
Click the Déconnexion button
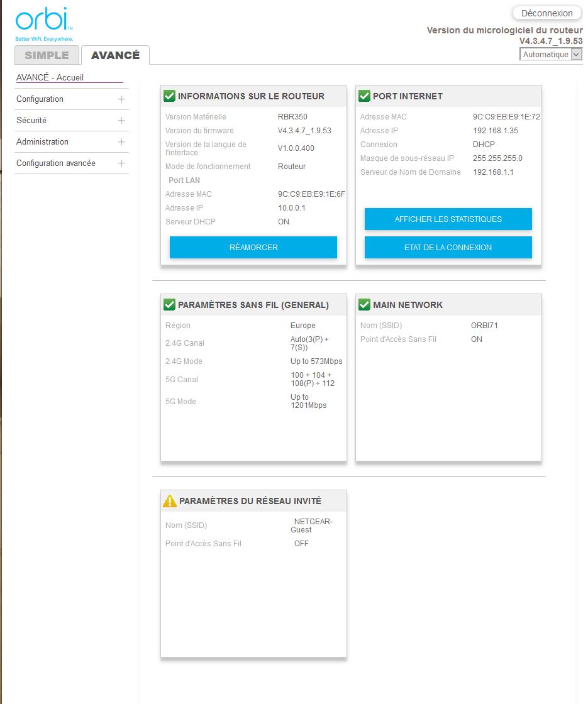546,13
